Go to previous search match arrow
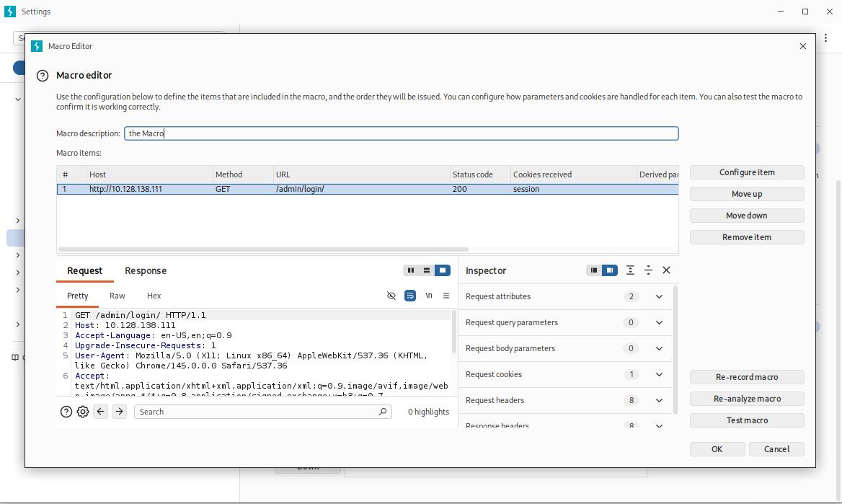 point(101,412)
